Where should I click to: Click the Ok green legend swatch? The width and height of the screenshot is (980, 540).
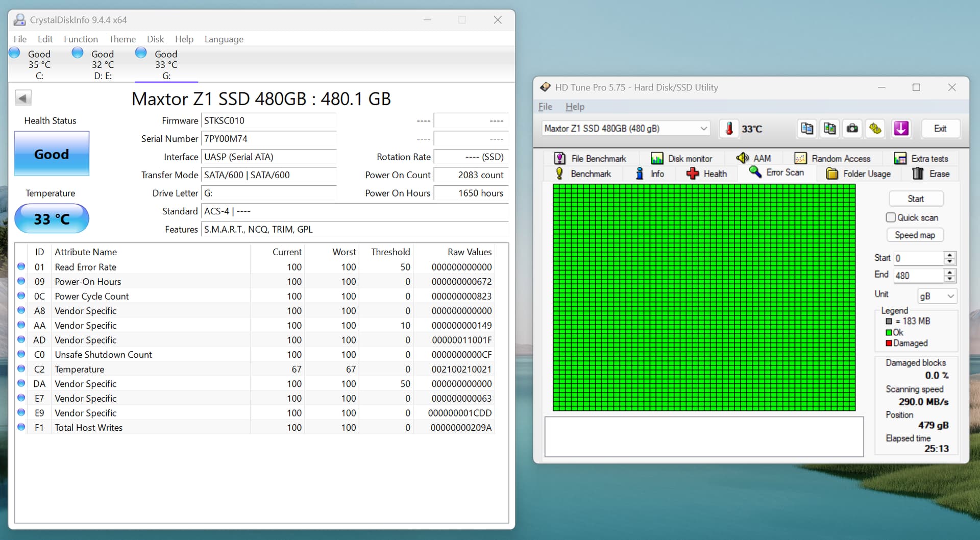coord(889,332)
